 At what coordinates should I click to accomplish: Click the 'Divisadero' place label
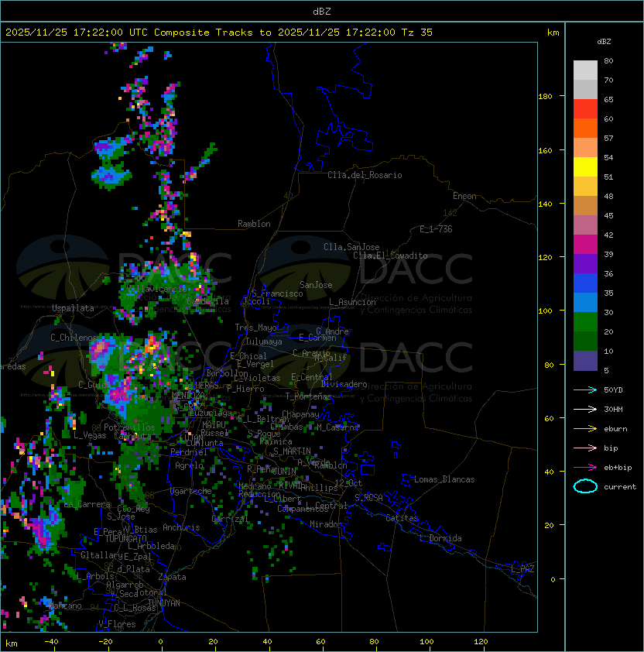tap(344, 384)
